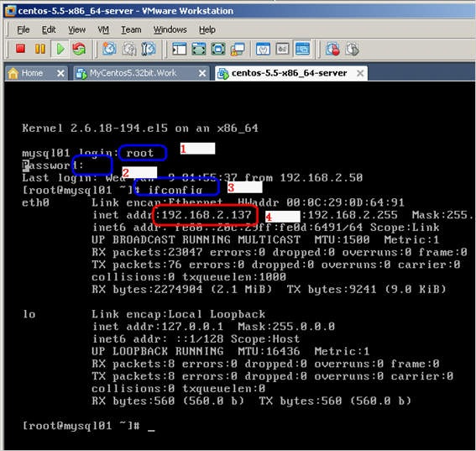Image resolution: width=476 pixels, height=451 pixels.
Task: Click the Mask:255.0.0.0 text
Action: pyautogui.click(x=286, y=327)
